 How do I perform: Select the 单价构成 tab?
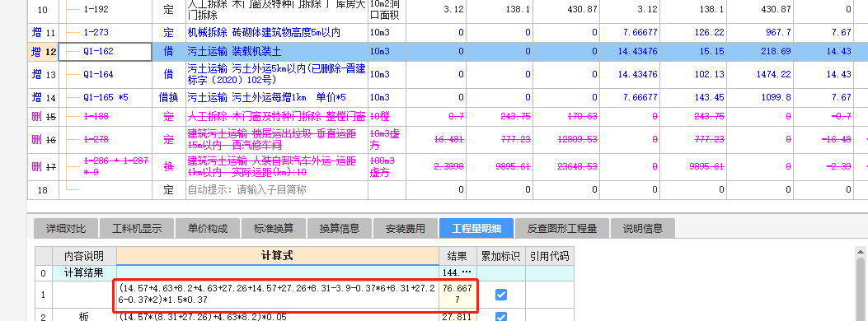pos(208,228)
